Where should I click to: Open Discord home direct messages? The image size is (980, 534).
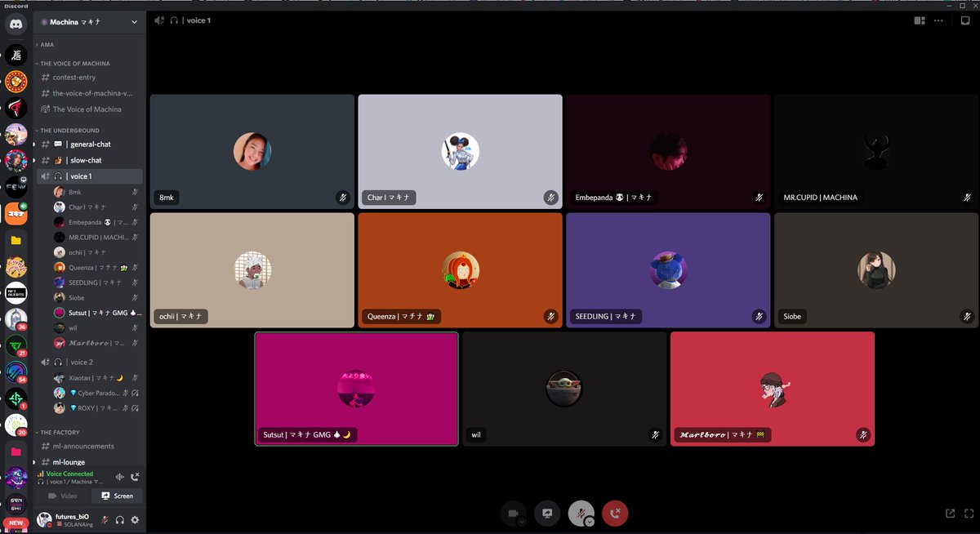[x=16, y=24]
